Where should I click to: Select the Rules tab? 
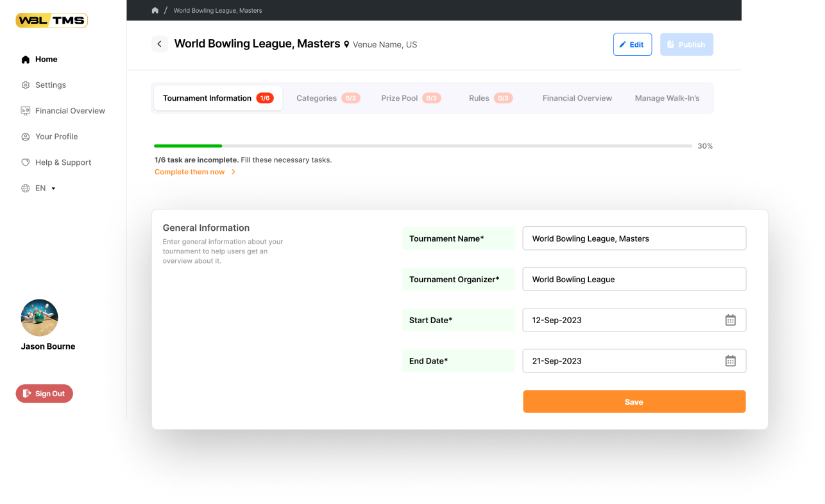click(490, 98)
